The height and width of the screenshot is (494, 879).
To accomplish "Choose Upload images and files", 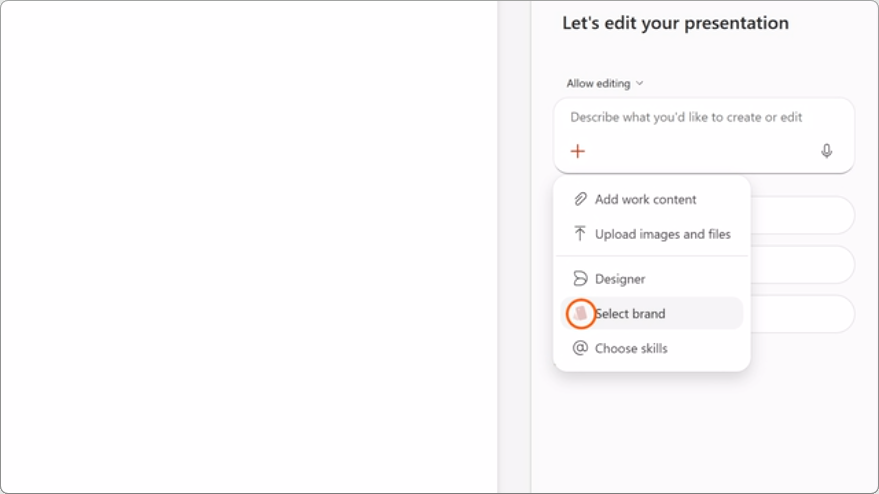I will point(651,234).
